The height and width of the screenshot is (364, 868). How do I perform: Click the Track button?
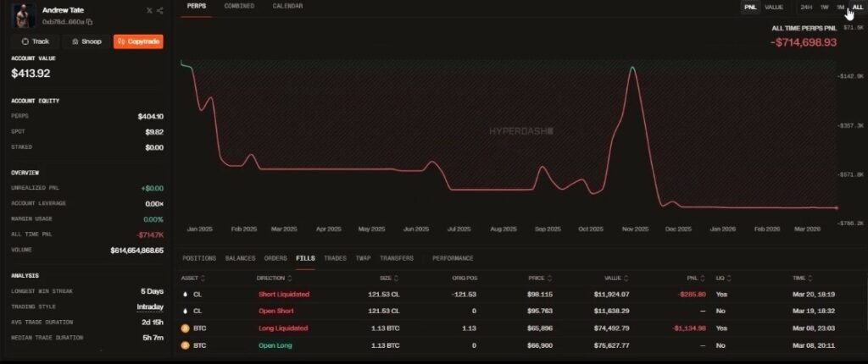36,41
